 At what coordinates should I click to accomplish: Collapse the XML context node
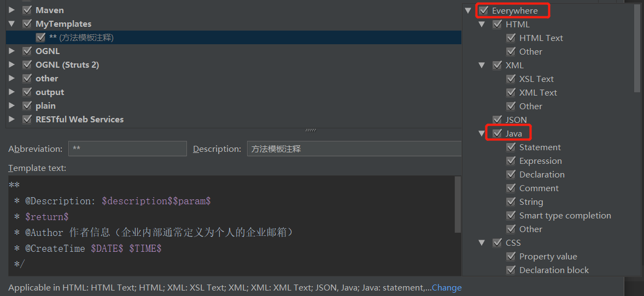482,66
